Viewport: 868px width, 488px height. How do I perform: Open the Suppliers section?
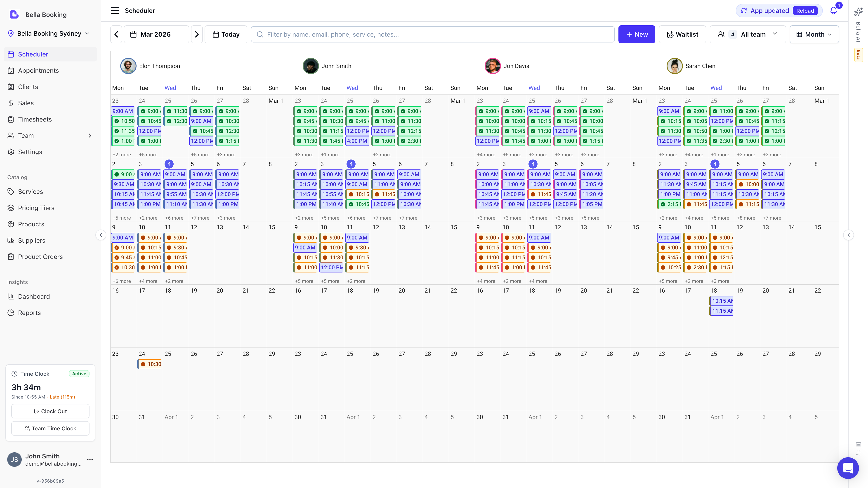click(x=31, y=240)
